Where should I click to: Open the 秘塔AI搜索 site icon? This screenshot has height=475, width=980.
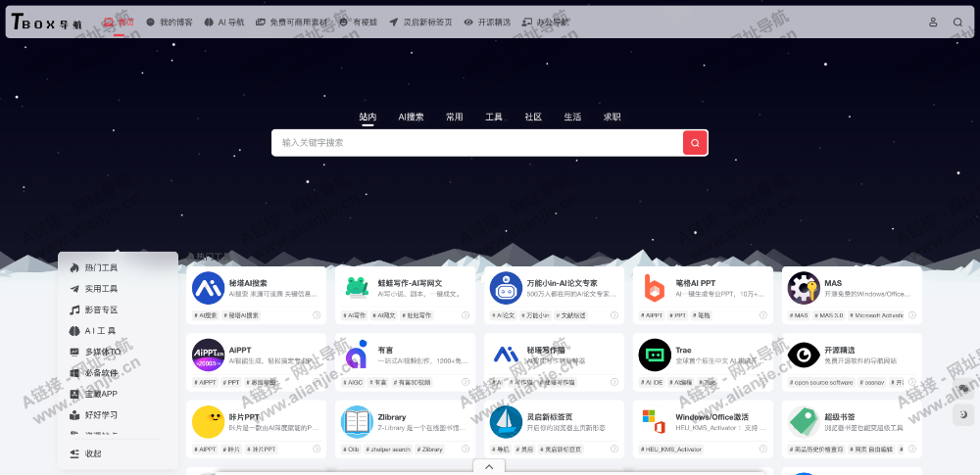[208, 288]
